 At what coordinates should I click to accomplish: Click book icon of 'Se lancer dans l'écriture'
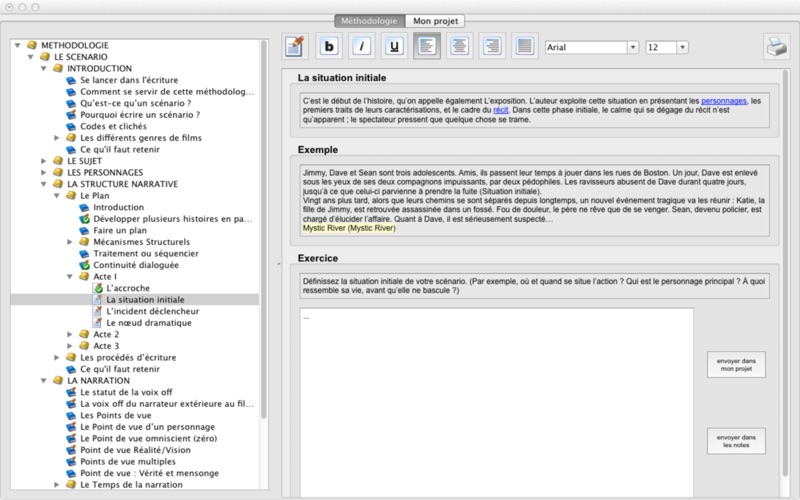71,80
